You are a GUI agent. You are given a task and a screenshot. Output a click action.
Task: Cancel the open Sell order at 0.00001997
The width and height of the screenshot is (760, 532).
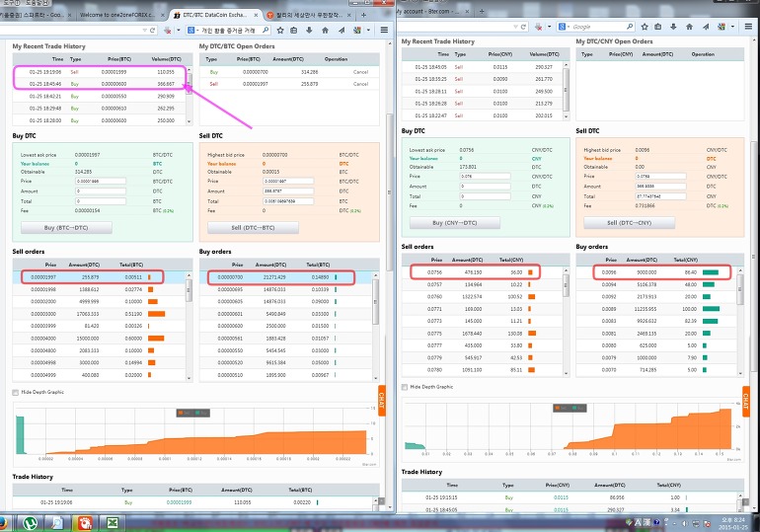pos(360,84)
